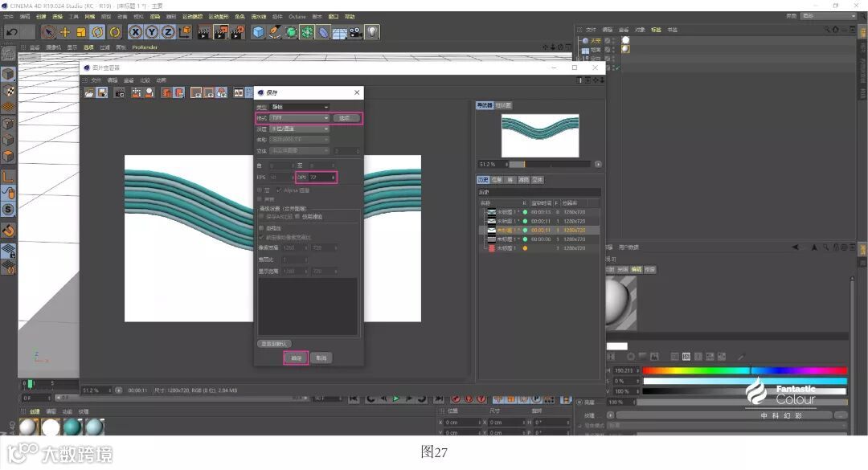Go to end of animation
Screen dimensions: 868x470
click(x=439, y=398)
